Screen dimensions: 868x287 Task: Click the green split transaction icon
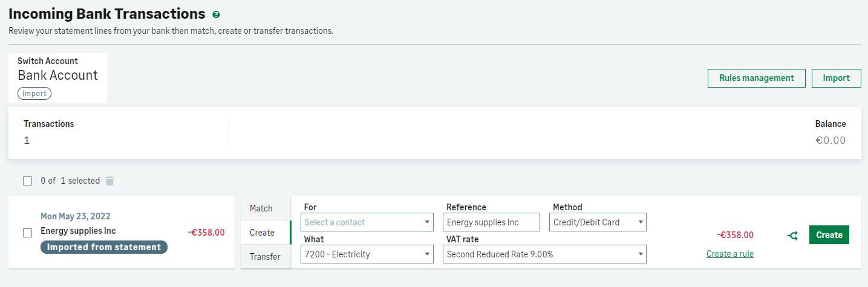[792, 236]
